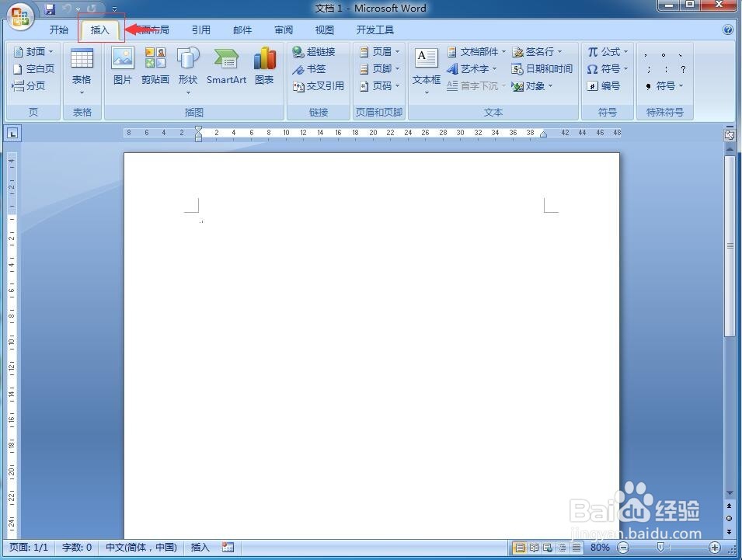Switch to Full Screen Reading view
742x560 pixels.
(534, 548)
